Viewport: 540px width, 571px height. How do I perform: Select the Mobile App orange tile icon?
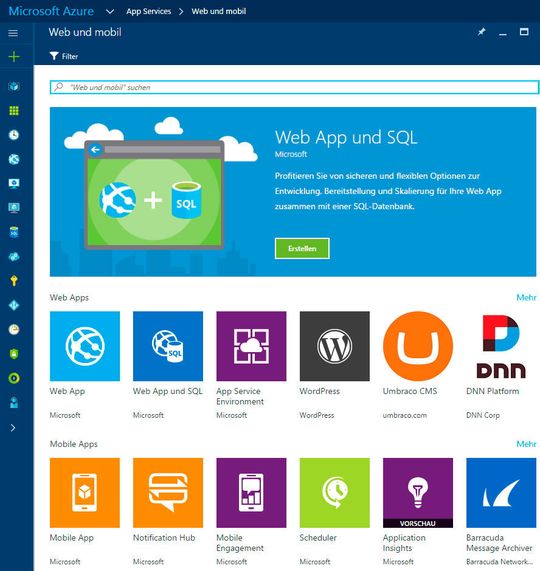(x=85, y=493)
